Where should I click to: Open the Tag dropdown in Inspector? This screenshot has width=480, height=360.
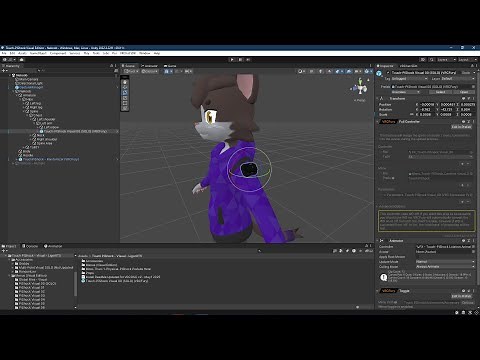409,79
